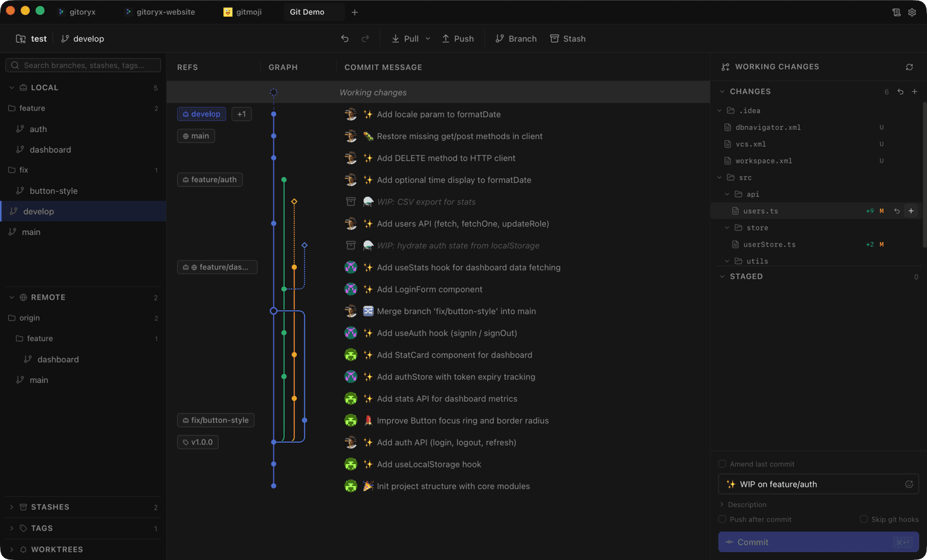
Task: Enable Amend last commit checkbox
Action: pos(722,464)
